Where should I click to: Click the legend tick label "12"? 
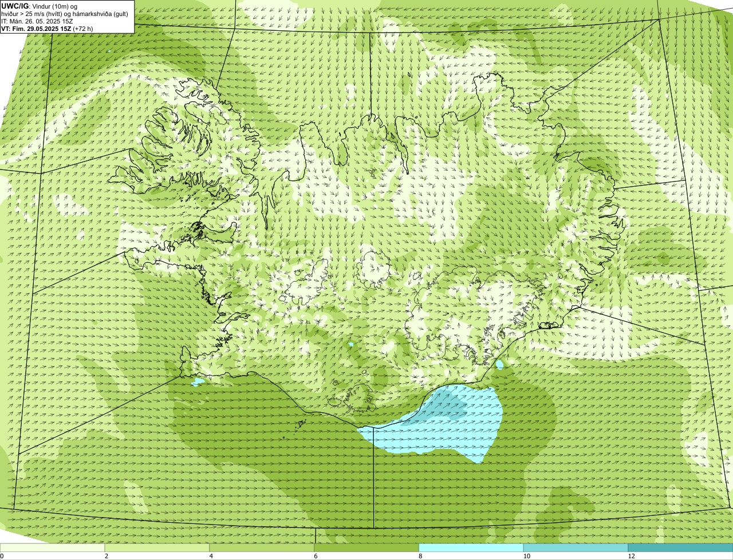click(x=631, y=556)
